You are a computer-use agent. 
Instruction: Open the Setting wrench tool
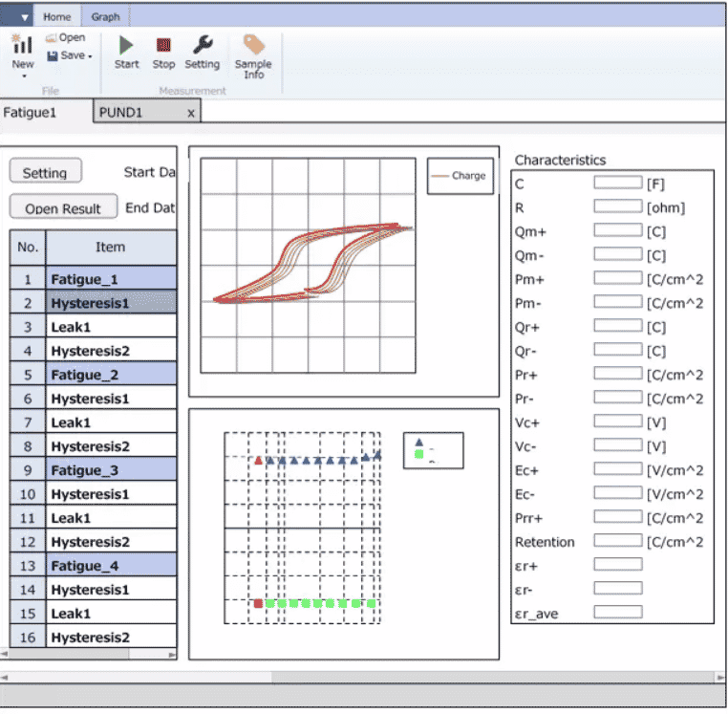click(202, 45)
